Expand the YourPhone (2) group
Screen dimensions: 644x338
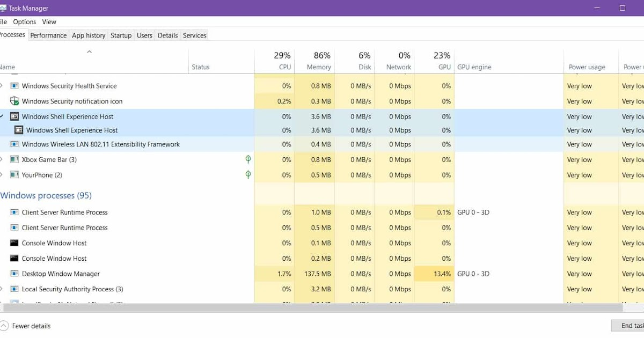[x=2, y=175]
